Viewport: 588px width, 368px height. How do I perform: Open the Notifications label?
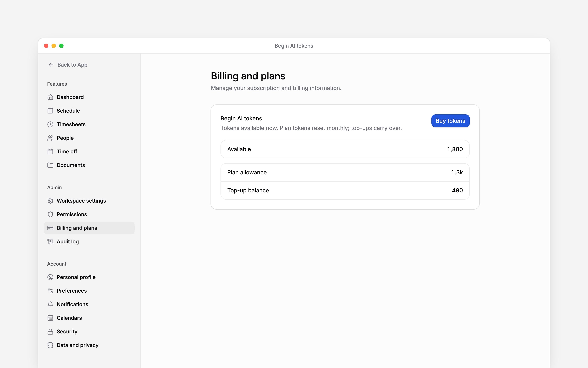click(x=73, y=304)
